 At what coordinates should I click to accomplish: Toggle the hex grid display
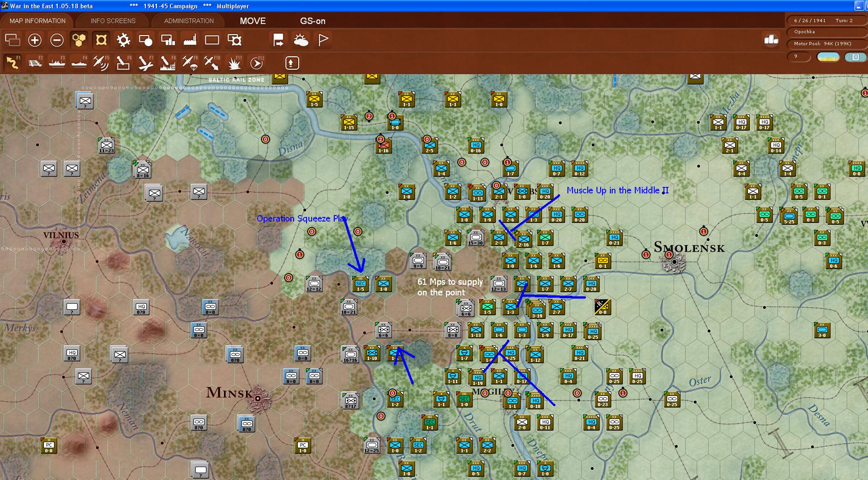tap(79, 40)
